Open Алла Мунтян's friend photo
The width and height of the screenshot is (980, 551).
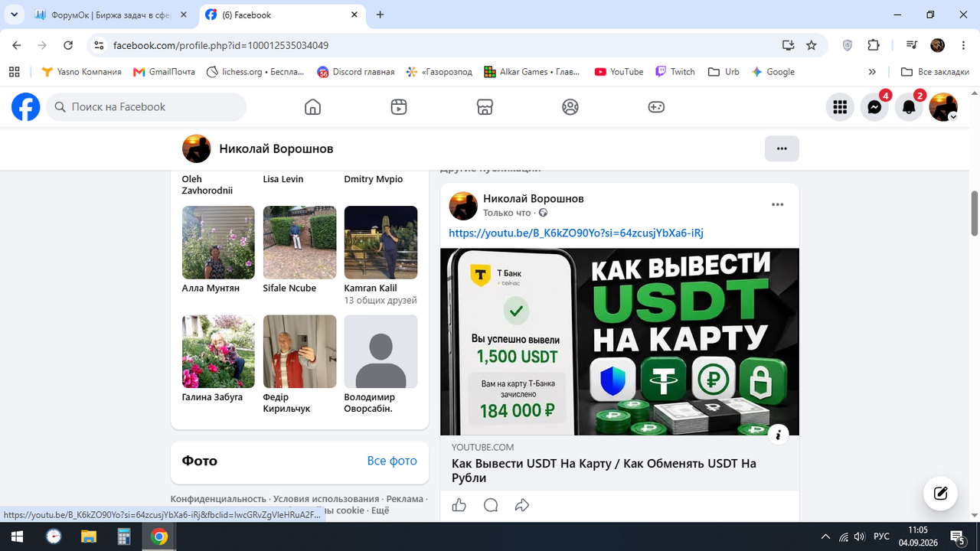(x=218, y=243)
